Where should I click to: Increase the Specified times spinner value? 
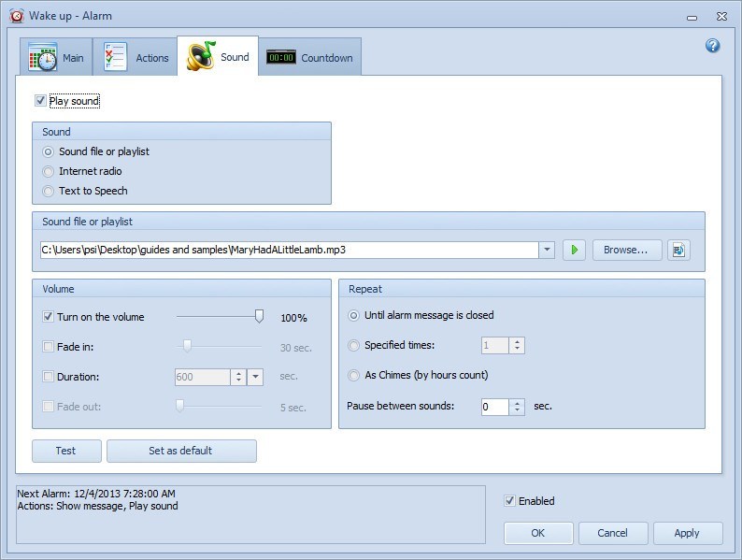[517, 341]
